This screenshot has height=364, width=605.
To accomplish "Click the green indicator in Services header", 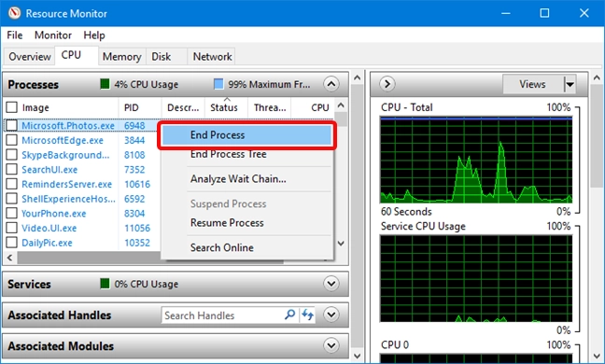I will (105, 284).
